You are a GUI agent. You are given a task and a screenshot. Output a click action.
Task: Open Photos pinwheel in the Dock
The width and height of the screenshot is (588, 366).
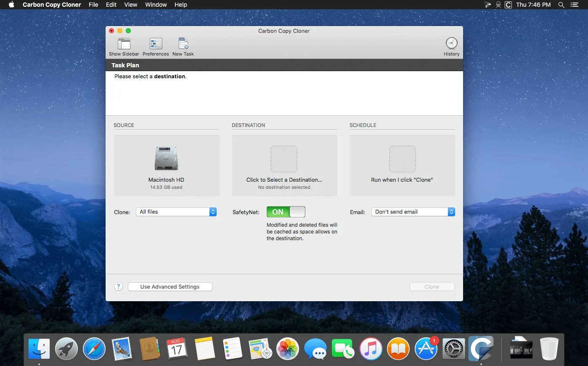(288, 349)
